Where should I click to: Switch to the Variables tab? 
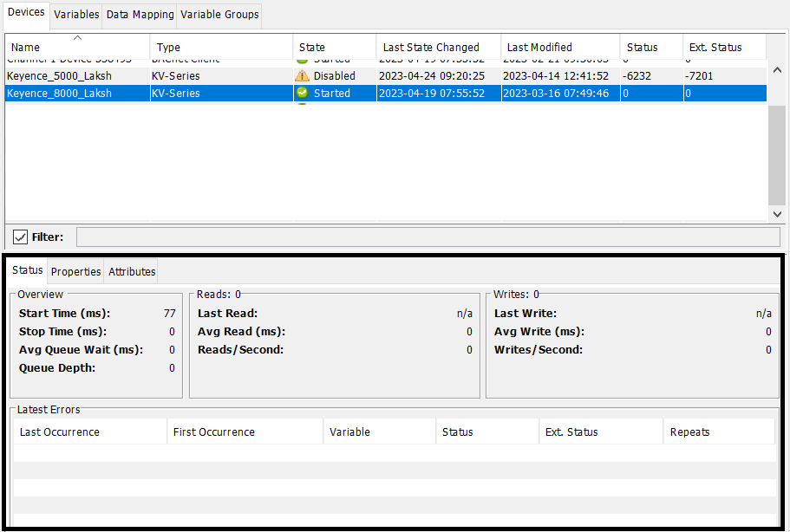[x=76, y=15]
